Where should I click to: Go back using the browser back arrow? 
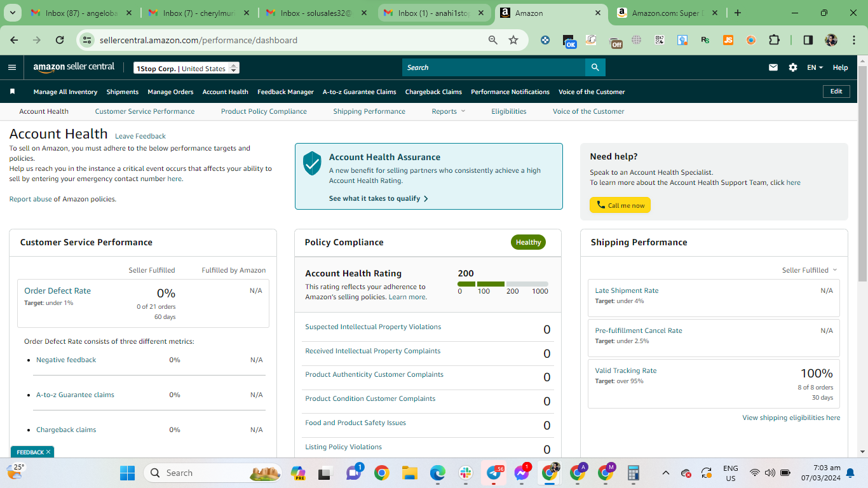click(x=14, y=40)
